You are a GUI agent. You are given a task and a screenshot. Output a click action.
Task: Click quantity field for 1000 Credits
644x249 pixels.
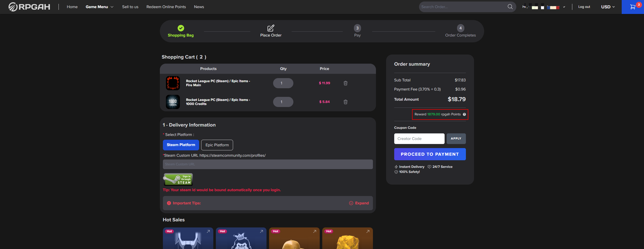(x=283, y=102)
